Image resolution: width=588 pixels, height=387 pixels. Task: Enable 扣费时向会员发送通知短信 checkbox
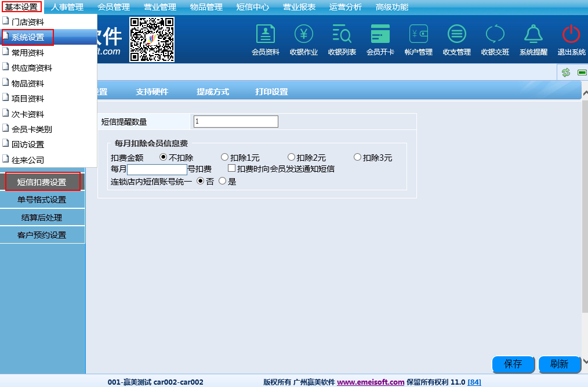[x=231, y=169]
